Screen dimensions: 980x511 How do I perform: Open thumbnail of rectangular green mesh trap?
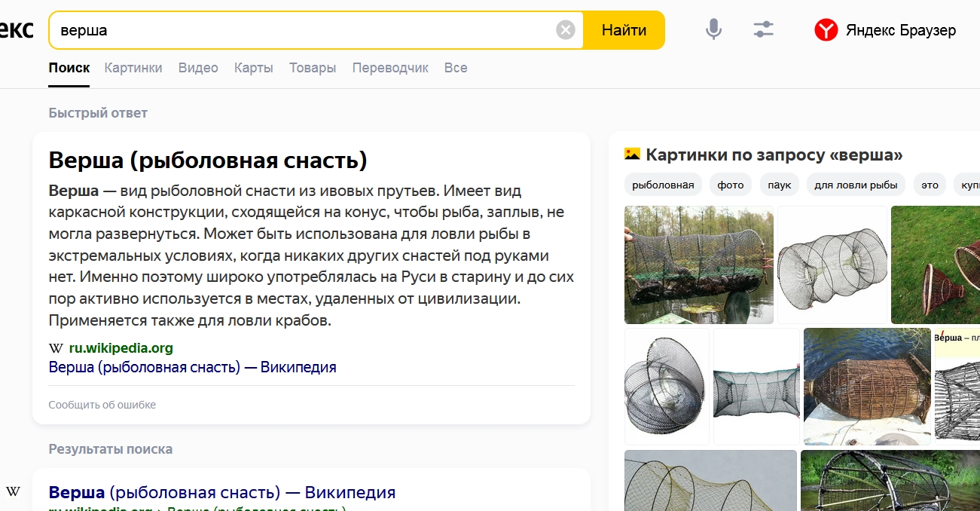pyautogui.click(x=757, y=386)
